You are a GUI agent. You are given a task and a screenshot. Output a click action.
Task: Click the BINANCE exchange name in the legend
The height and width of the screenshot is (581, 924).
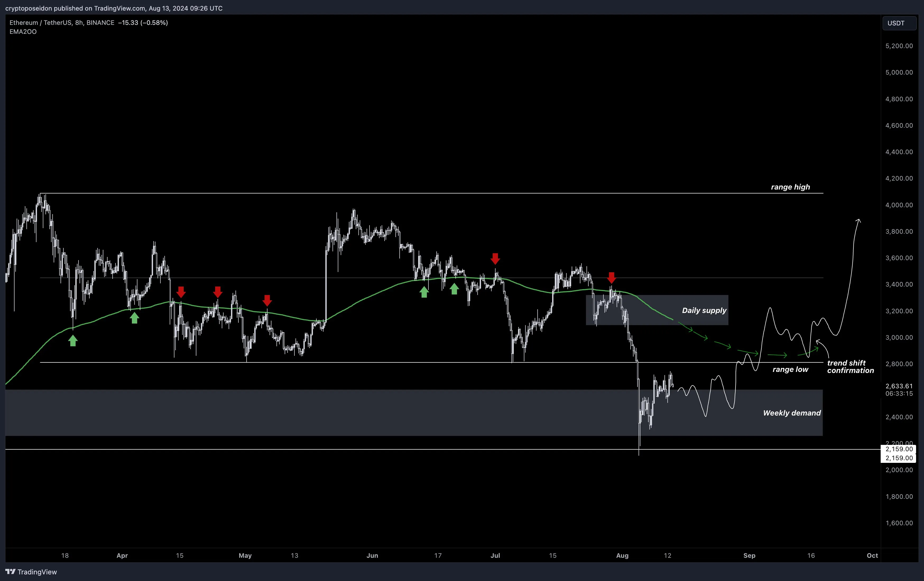pyautogui.click(x=99, y=22)
